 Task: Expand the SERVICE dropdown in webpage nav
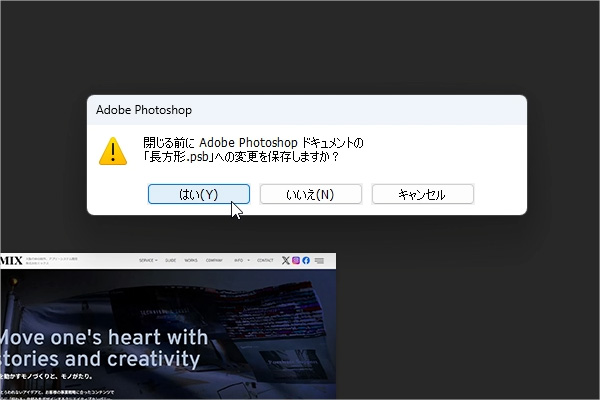point(148,260)
